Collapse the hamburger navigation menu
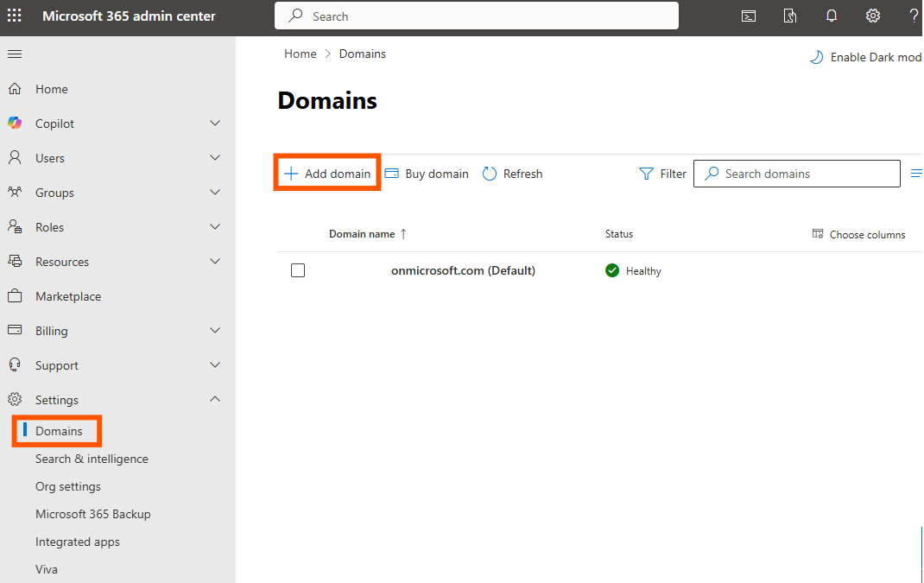Image resolution: width=924 pixels, height=583 pixels. tap(15, 54)
